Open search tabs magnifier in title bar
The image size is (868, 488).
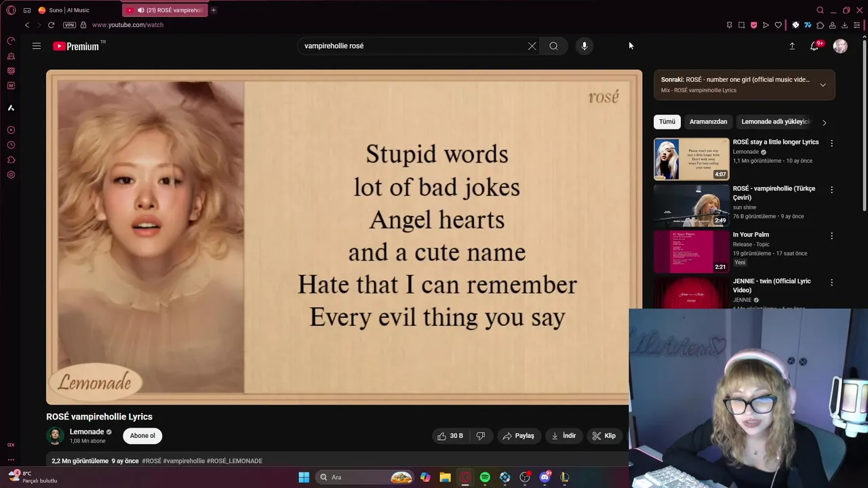click(821, 10)
